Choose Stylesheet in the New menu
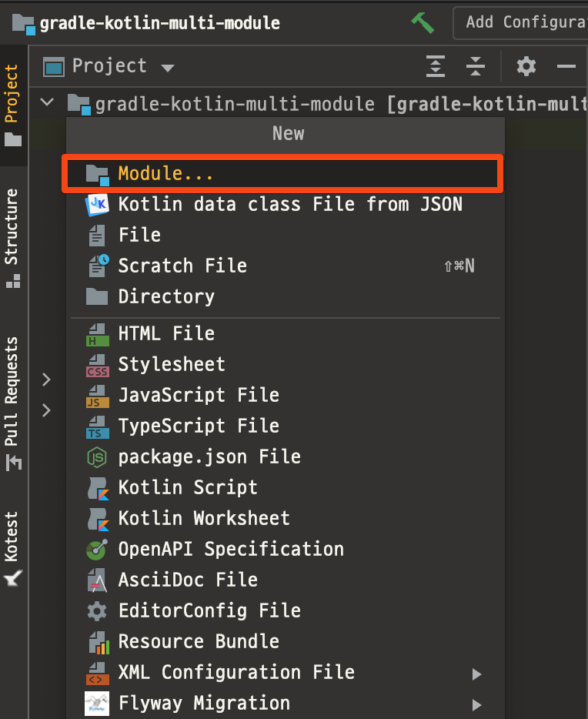Viewport: 588px width, 719px height. coord(286,364)
